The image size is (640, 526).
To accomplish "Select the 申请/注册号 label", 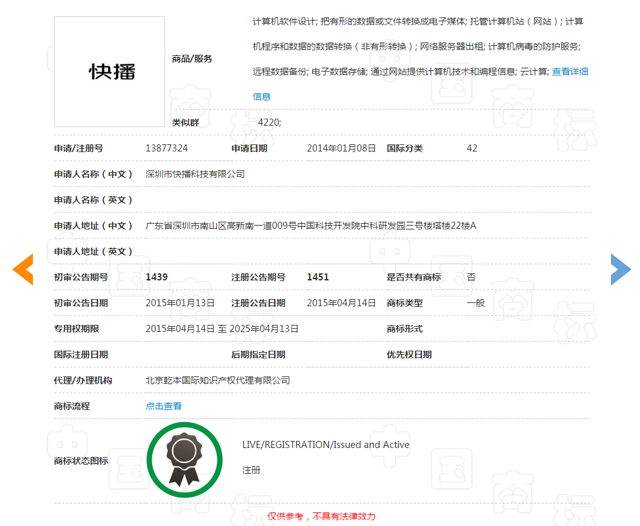I will 78,148.
